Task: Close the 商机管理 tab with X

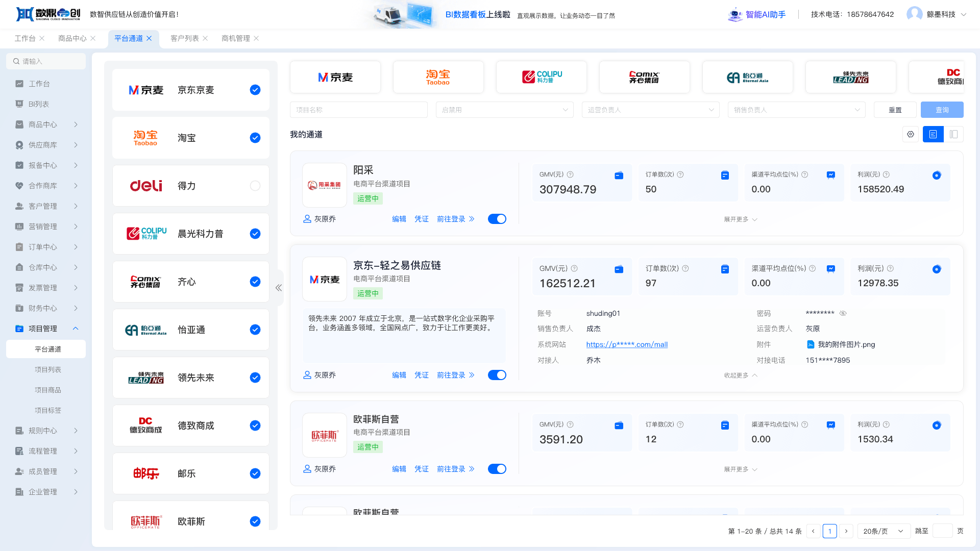Action: [x=256, y=38]
